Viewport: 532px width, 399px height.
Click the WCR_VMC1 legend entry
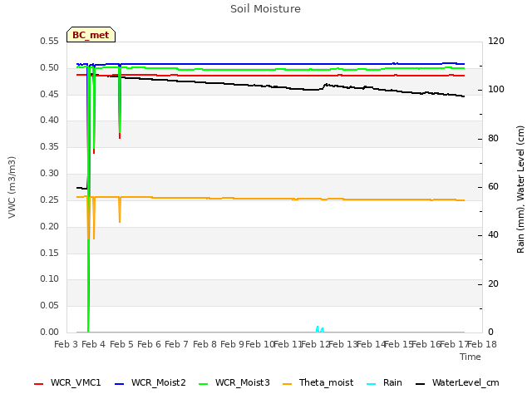pyautogui.click(x=67, y=382)
